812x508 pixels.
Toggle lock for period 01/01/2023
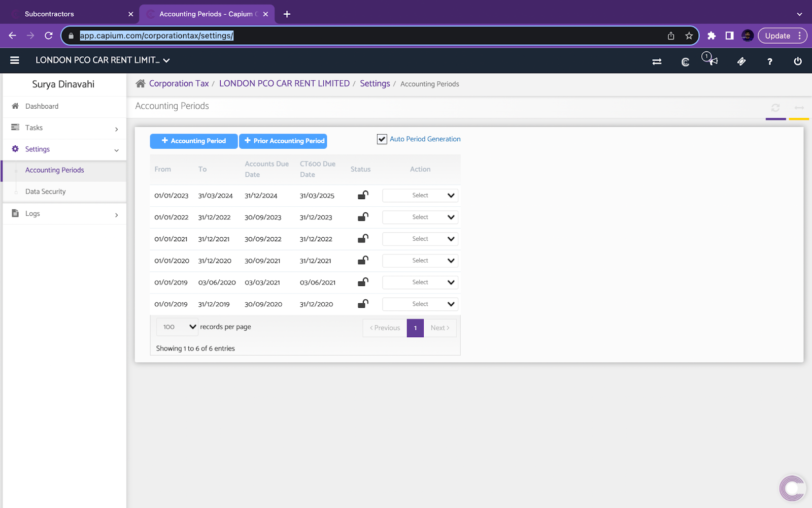tap(363, 195)
